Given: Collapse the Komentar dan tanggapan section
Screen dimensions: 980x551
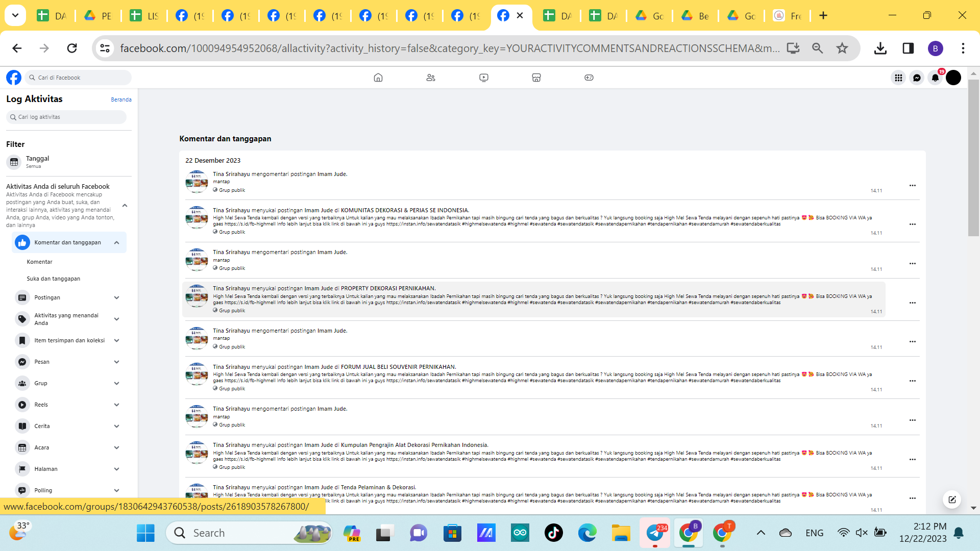Looking at the screenshot, I should [116, 243].
